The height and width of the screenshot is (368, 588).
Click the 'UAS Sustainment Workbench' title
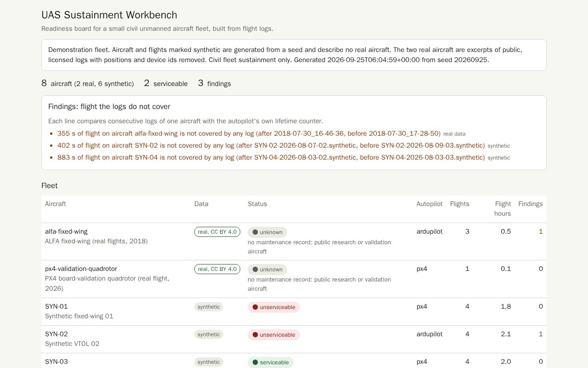tap(109, 15)
